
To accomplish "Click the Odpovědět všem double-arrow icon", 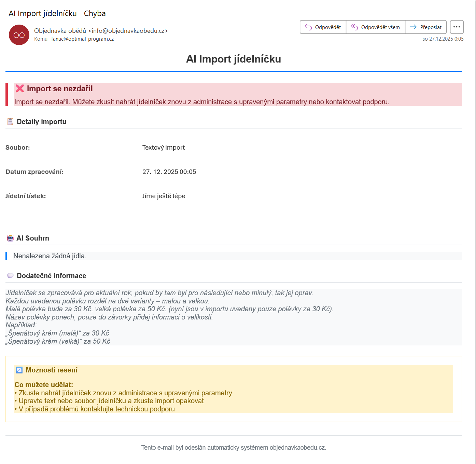I will [354, 27].
